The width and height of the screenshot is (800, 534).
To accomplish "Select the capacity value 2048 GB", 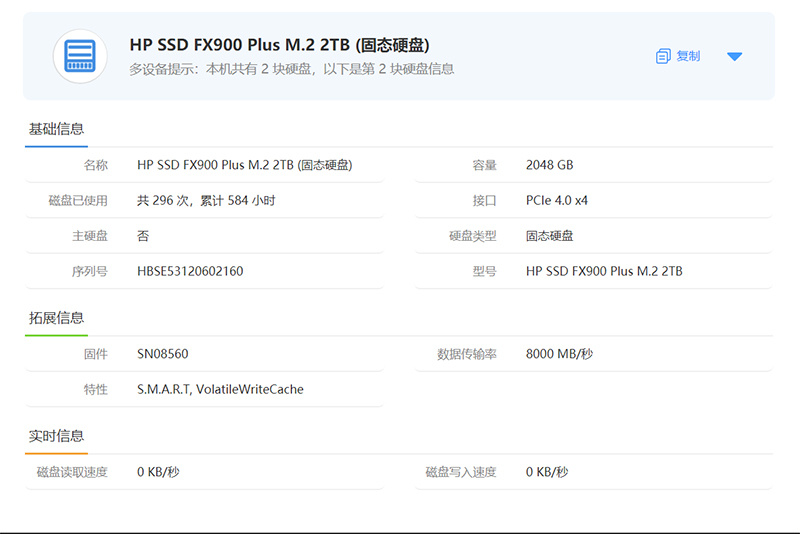I will click(549, 165).
